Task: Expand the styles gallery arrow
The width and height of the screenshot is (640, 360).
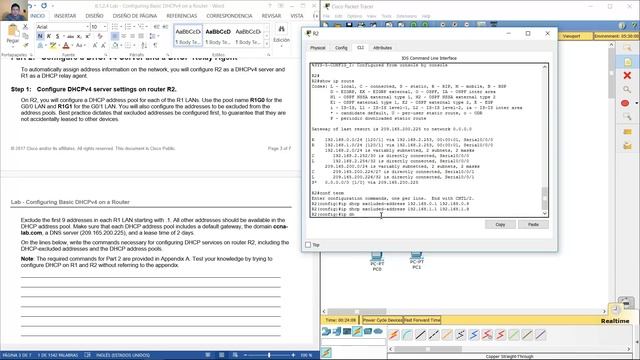Action: point(267,43)
